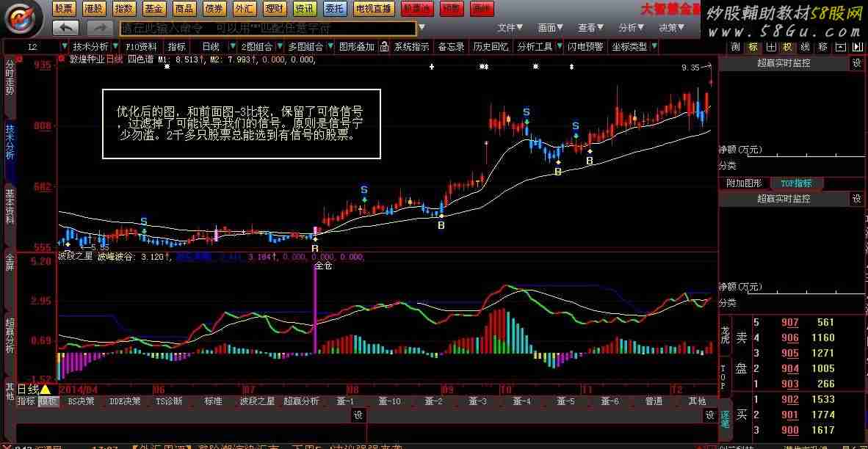Click the 线 drawing icon

tap(805, 47)
